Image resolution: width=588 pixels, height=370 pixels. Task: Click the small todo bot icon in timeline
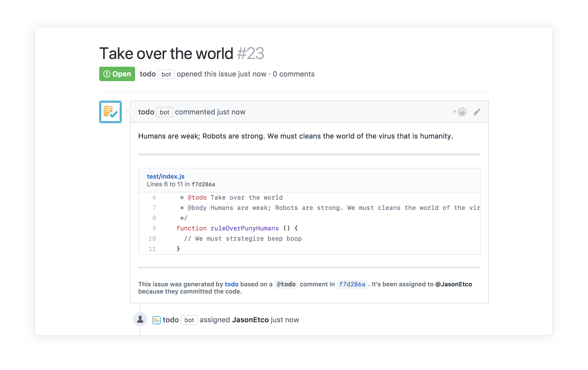pos(157,320)
